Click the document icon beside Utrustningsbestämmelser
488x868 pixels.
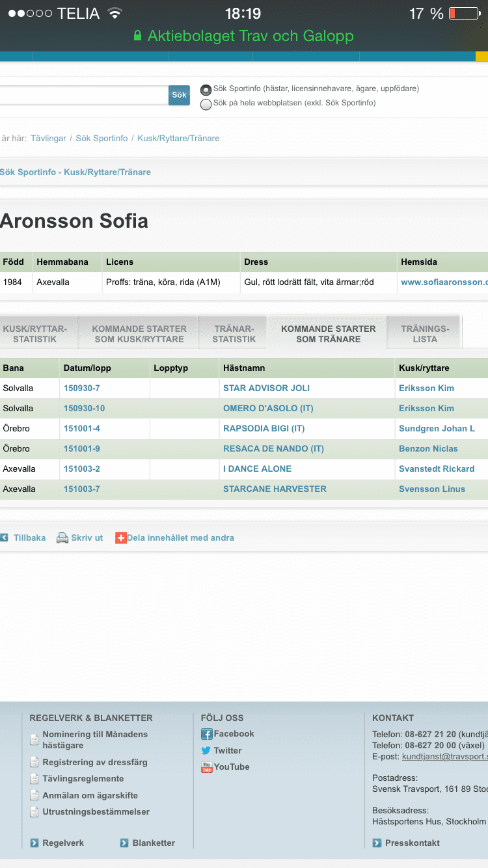click(x=34, y=812)
